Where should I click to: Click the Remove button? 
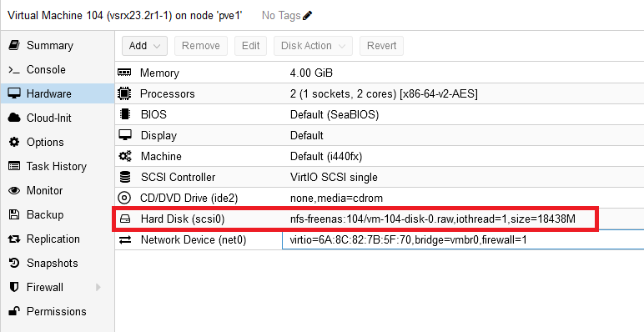tap(201, 46)
